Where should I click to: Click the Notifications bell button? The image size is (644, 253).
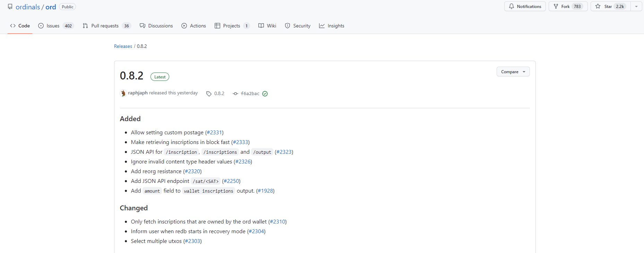pyautogui.click(x=525, y=6)
